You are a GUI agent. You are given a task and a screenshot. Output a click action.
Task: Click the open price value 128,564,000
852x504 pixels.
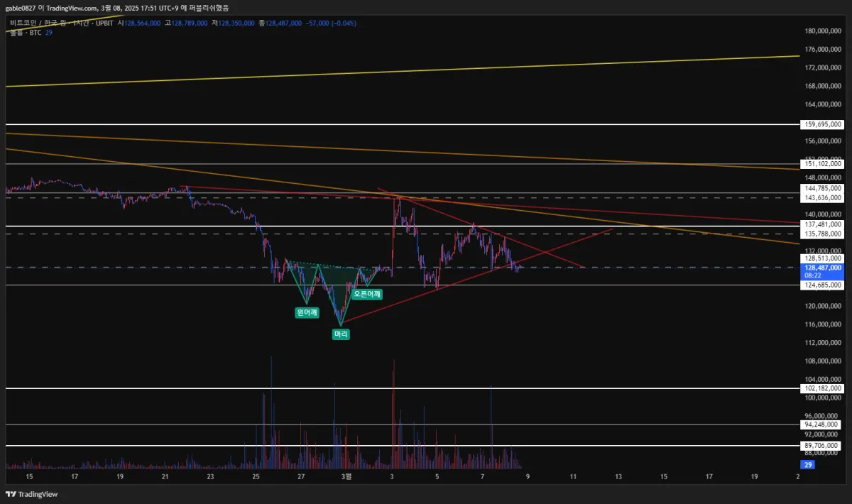tap(143, 23)
